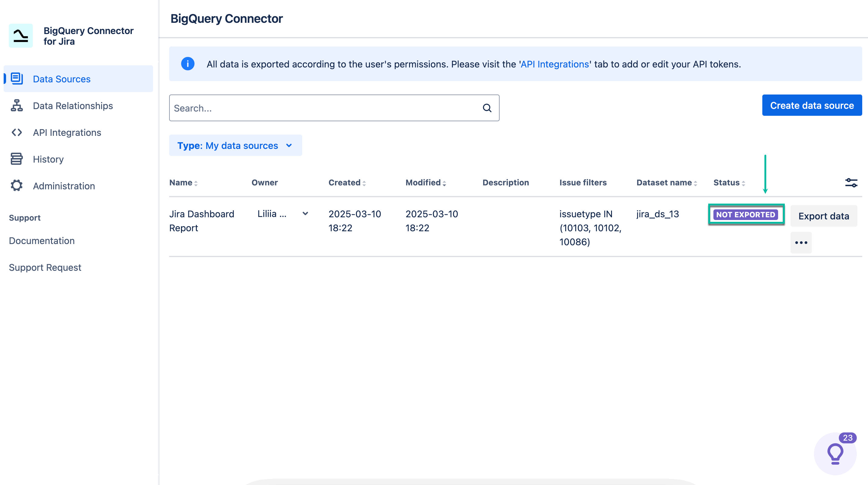Open the Type: My data sources filter
Screen dimensions: 868x485
point(236,145)
